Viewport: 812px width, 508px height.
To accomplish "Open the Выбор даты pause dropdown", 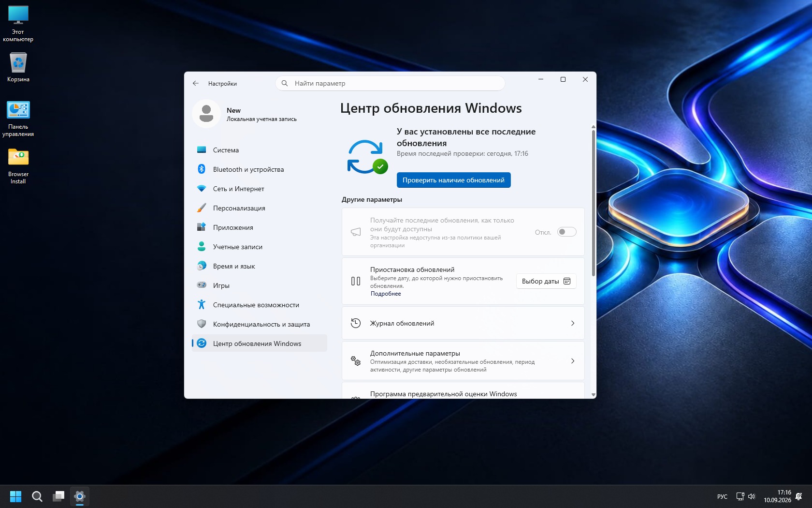I will tap(546, 281).
